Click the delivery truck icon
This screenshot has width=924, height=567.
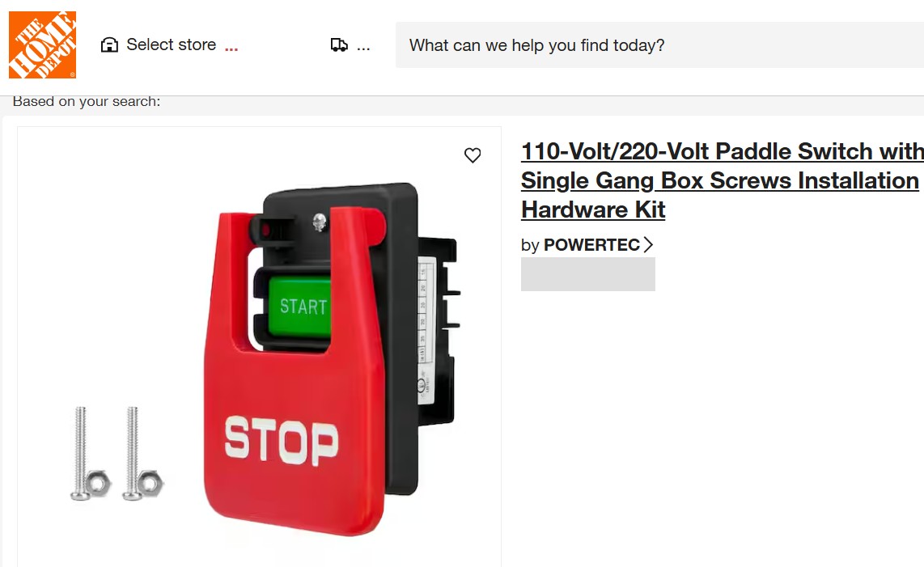pos(339,44)
